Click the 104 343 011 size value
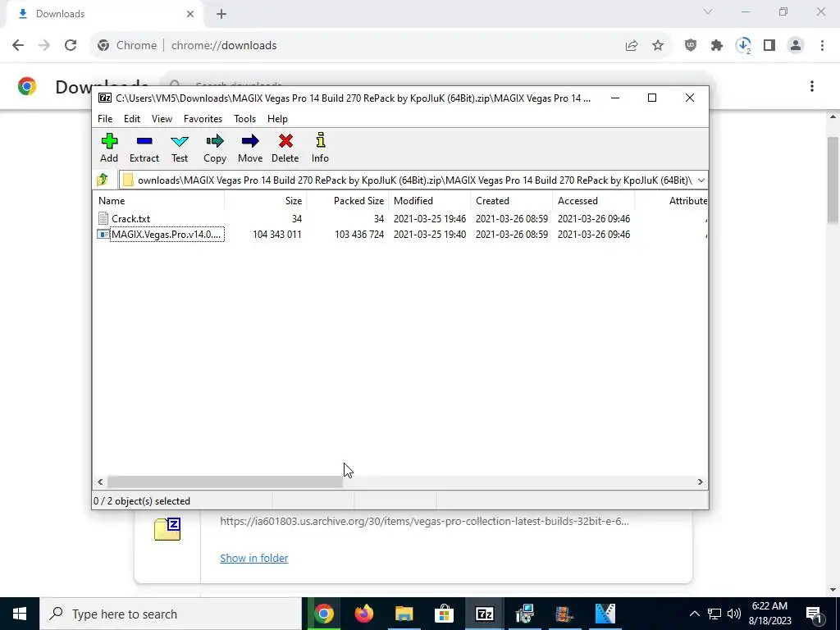 tap(277, 235)
